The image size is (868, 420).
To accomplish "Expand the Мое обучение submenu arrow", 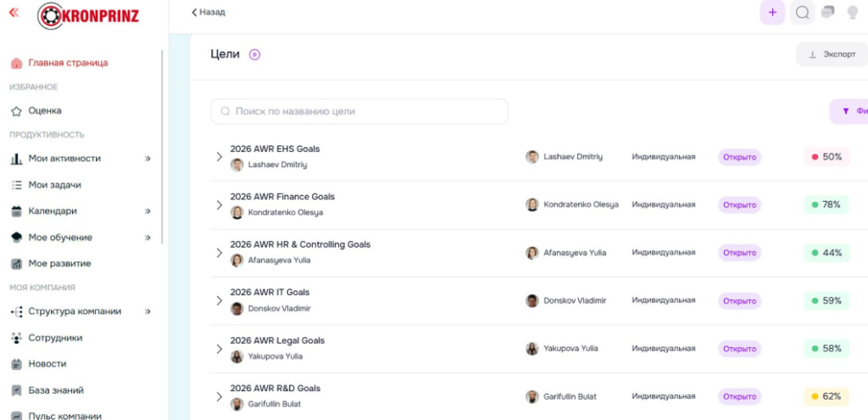I will click(x=147, y=238).
